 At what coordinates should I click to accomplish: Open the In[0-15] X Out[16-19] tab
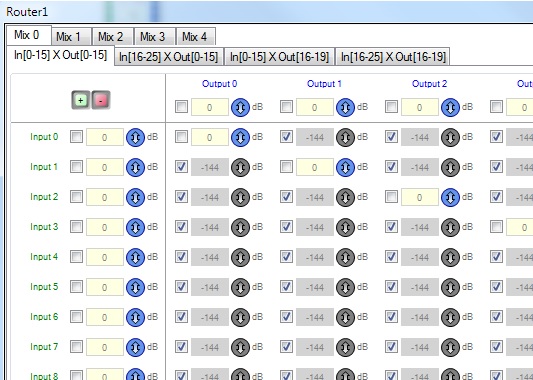point(280,56)
